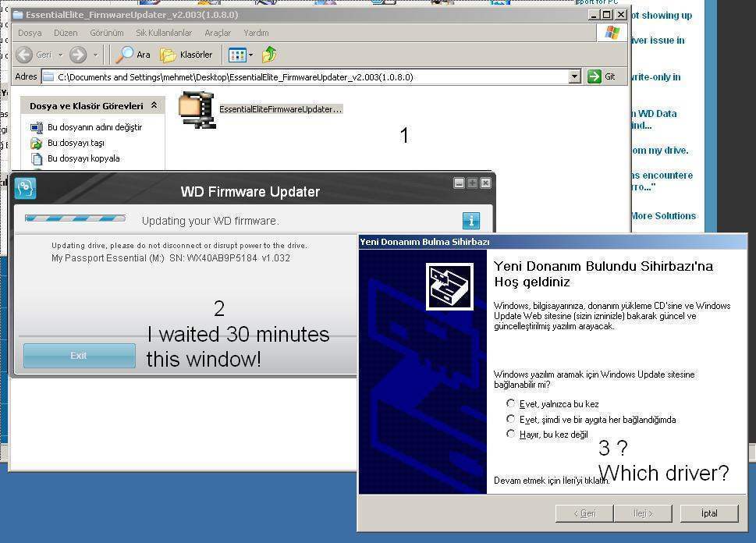Click the Geri back arrow icon in Explorer
Screen dimensions: 756x543
(x=24, y=55)
